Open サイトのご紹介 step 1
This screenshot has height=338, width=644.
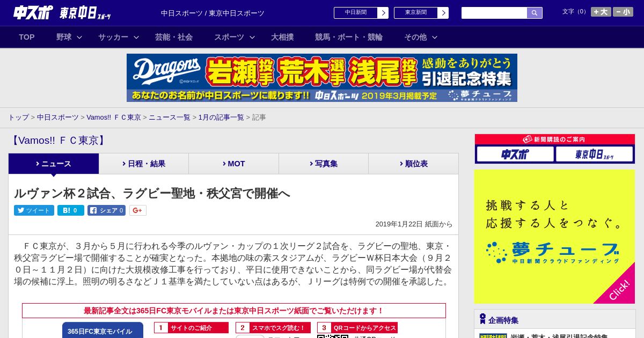192,328
